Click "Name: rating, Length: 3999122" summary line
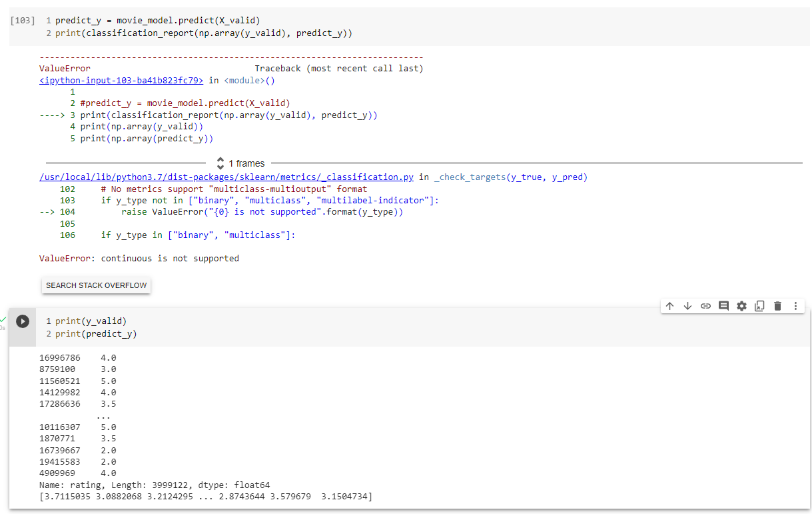Screen dimensions: 812x514 155,485
